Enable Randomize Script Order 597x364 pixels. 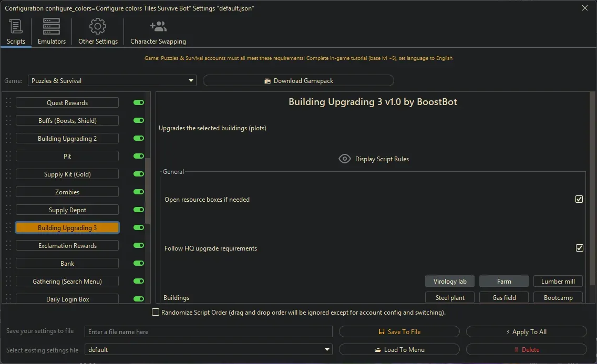pyautogui.click(x=156, y=311)
